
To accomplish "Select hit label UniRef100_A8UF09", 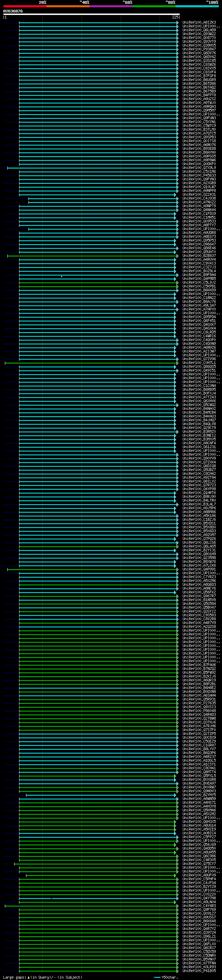I will [x=199, y=875].
